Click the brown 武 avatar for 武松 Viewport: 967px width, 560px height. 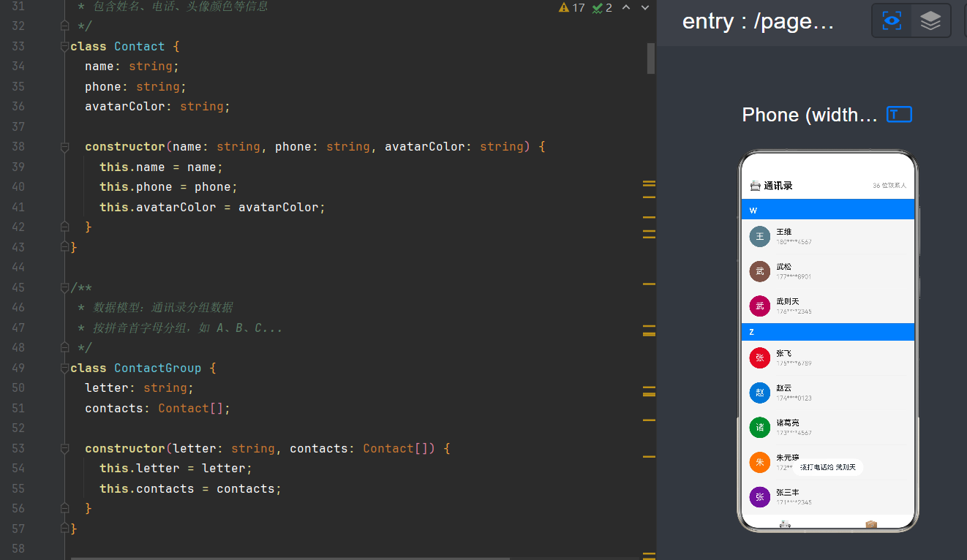760,271
